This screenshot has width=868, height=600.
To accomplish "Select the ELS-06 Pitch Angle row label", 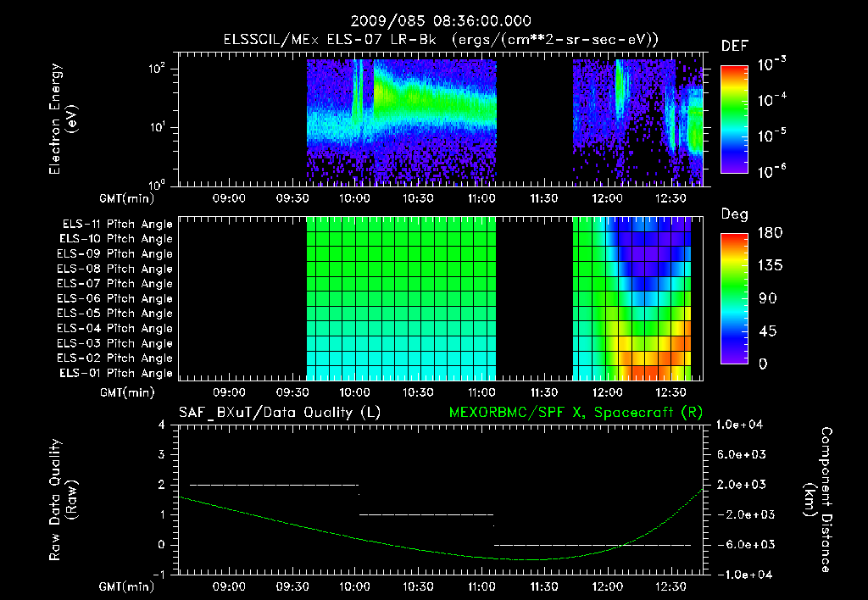I will click(115, 299).
